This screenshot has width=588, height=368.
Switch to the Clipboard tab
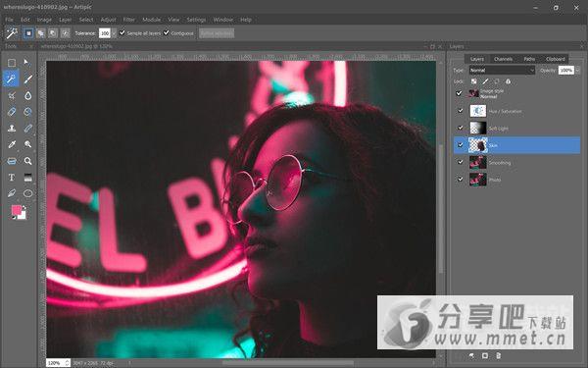point(556,59)
